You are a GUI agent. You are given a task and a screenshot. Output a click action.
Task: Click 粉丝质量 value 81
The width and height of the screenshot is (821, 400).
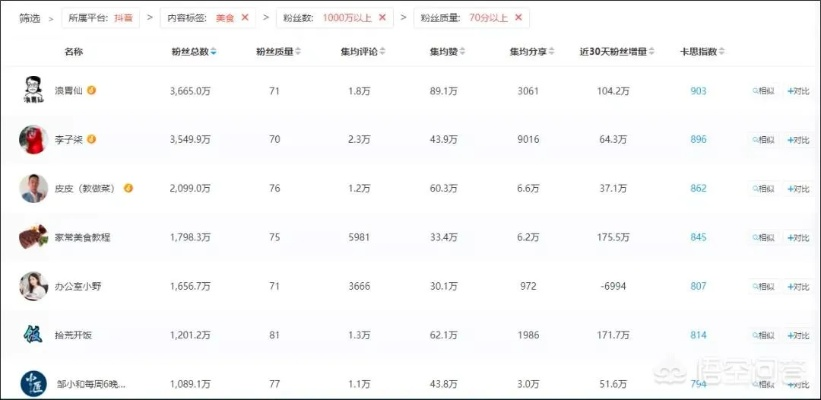point(274,336)
